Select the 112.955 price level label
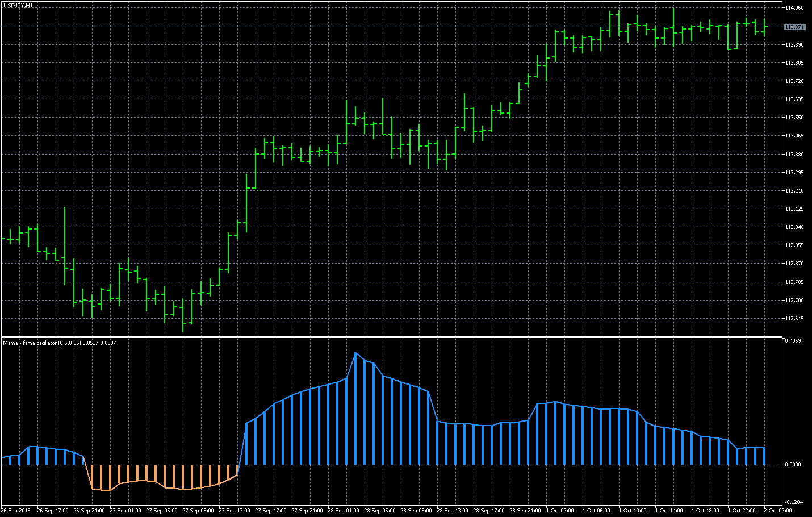The height and width of the screenshot is (517, 812). (794, 245)
